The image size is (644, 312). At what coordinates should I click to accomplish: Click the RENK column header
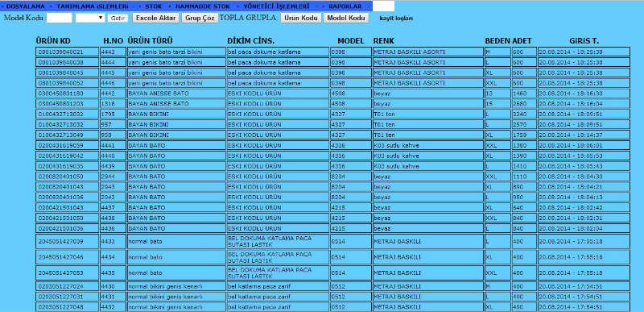pos(384,41)
